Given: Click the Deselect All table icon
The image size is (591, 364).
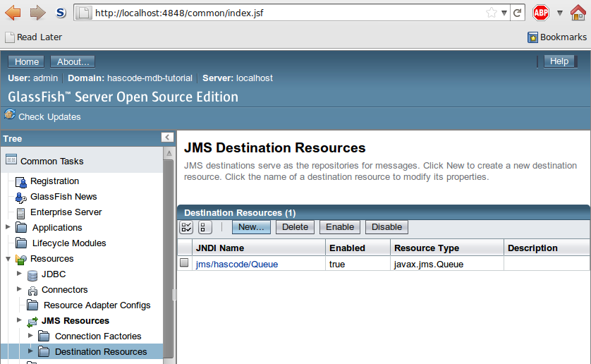Looking at the screenshot, I should pos(205,227).
